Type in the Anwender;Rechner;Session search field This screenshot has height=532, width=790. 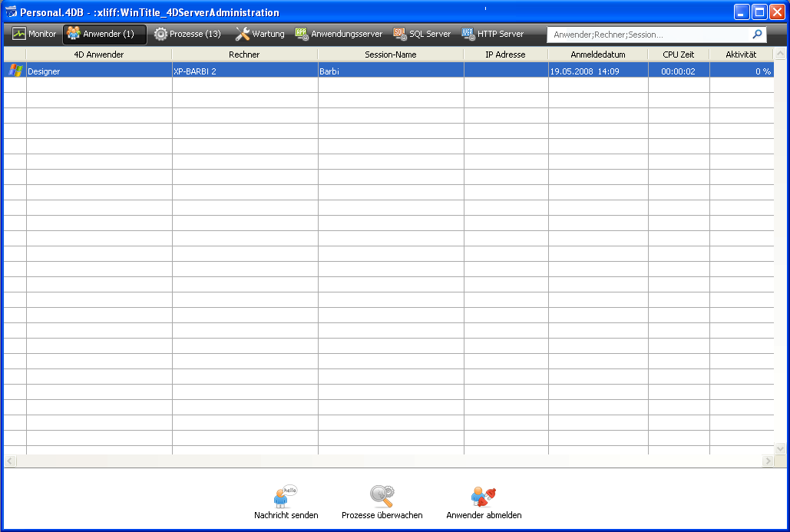coord(649,35)
